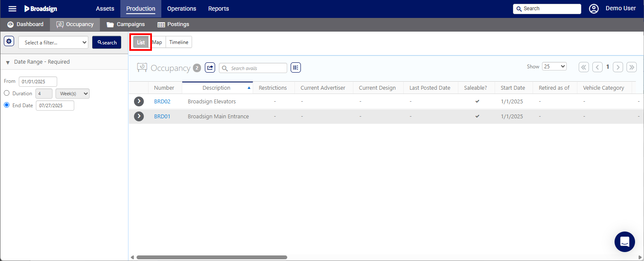Open the BRD01 link
This screenshot has width=644, height=261.
pos(162,116)
